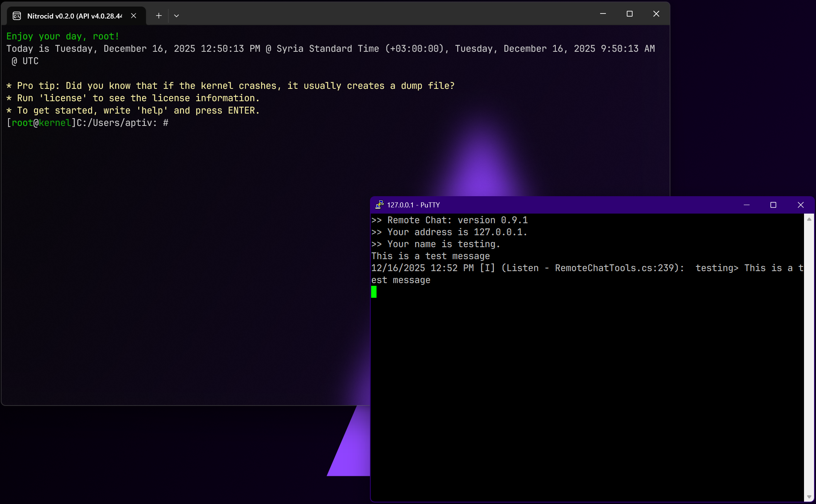Image resolution: width=816 pixels, height=504 pixels.
Task: Close the Nitrocid terminal window
Action: [x=656, y=14]
